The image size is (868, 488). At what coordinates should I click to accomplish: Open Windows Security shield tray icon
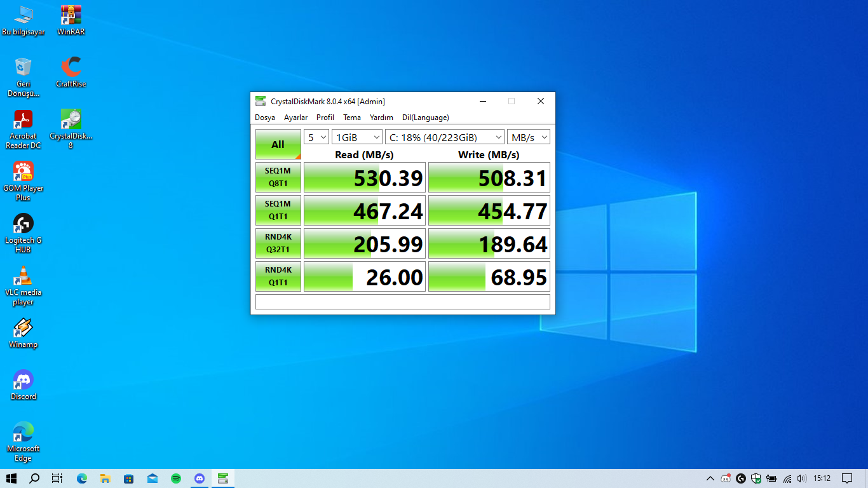[756, 478]
